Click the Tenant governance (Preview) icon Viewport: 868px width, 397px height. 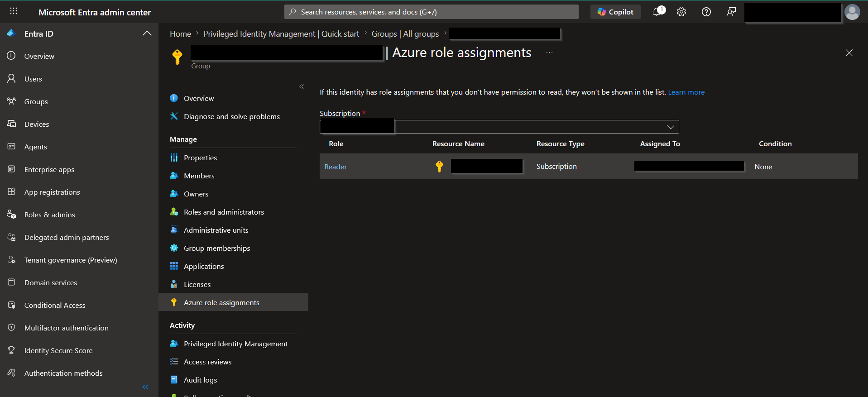pyautogui.click(x=12, y=259)
